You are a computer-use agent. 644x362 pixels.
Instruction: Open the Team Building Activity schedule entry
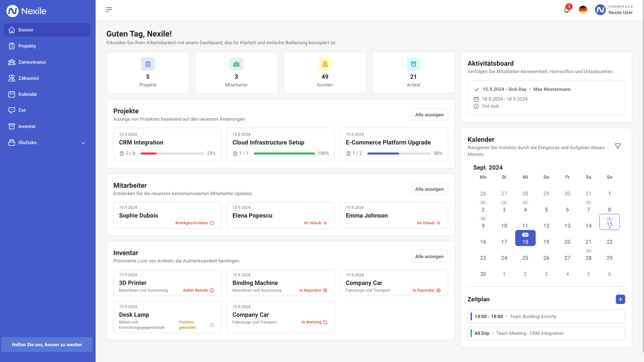click(546, 316)
